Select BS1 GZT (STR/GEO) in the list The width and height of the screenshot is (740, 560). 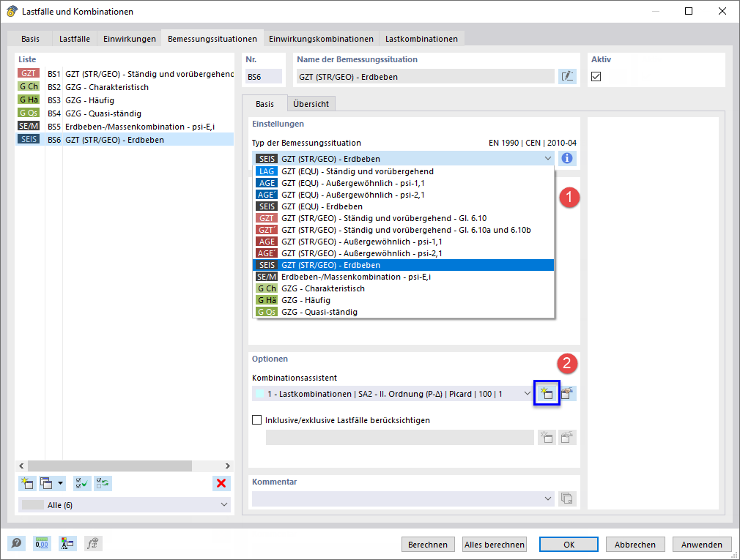click(125, 73)
